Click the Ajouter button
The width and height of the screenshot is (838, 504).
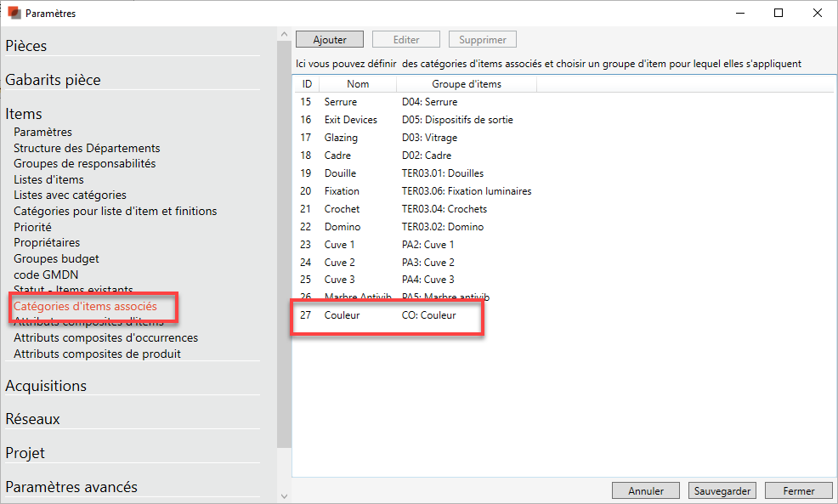(329, 40)
